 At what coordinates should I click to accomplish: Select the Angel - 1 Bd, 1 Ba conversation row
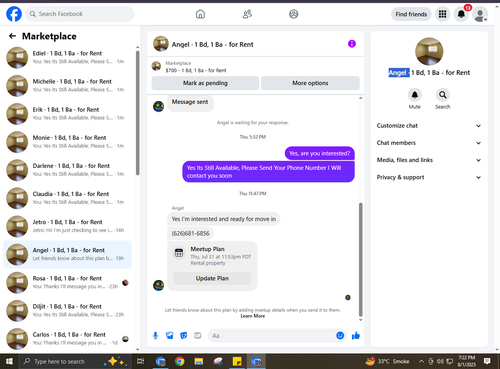(67, 254)
